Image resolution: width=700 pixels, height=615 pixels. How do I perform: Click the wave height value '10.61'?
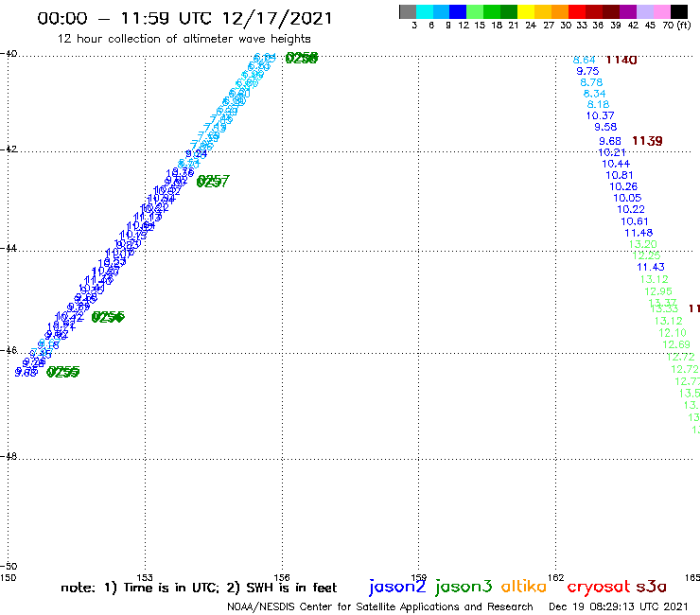635,221
